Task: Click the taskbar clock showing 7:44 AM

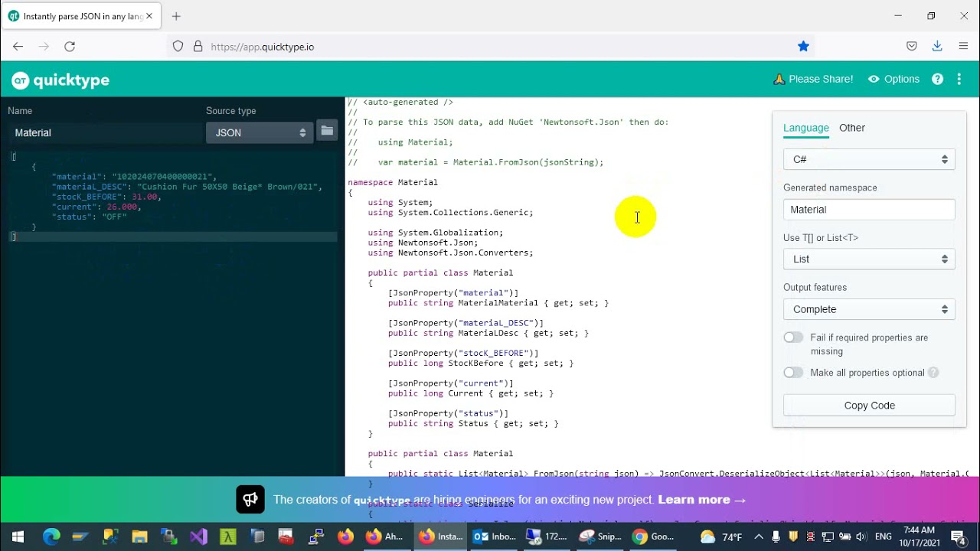Action: click(919, 536)
